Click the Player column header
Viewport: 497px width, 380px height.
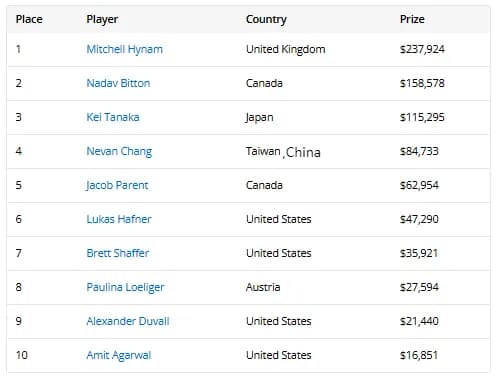point(102,20)
